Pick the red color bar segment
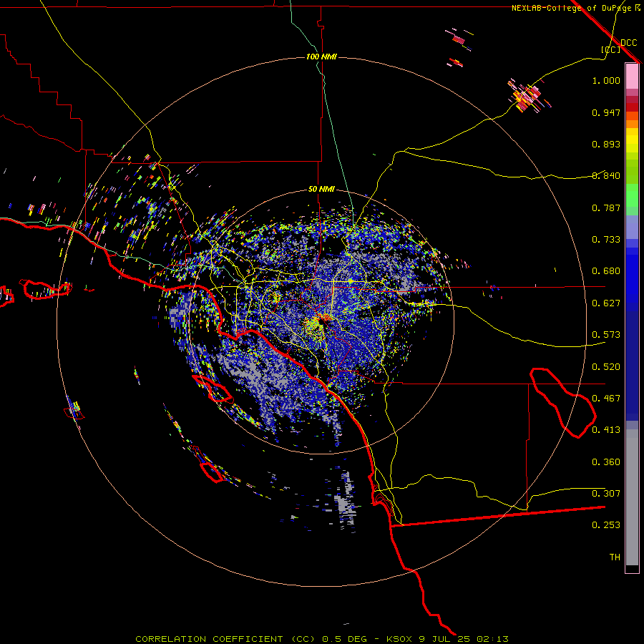 click(632, 107)
